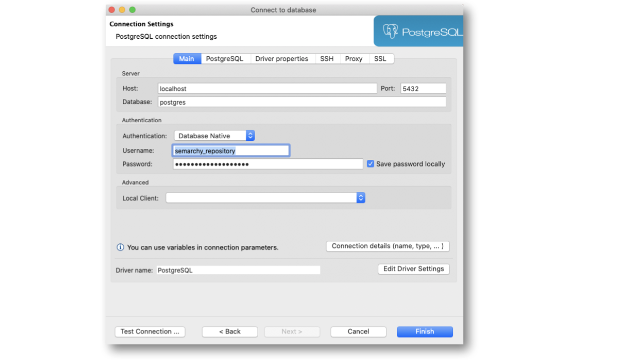Switch to the Main tab
Image resolution: width=644 pixels, height=362 pixels.
tap(187, 59)
